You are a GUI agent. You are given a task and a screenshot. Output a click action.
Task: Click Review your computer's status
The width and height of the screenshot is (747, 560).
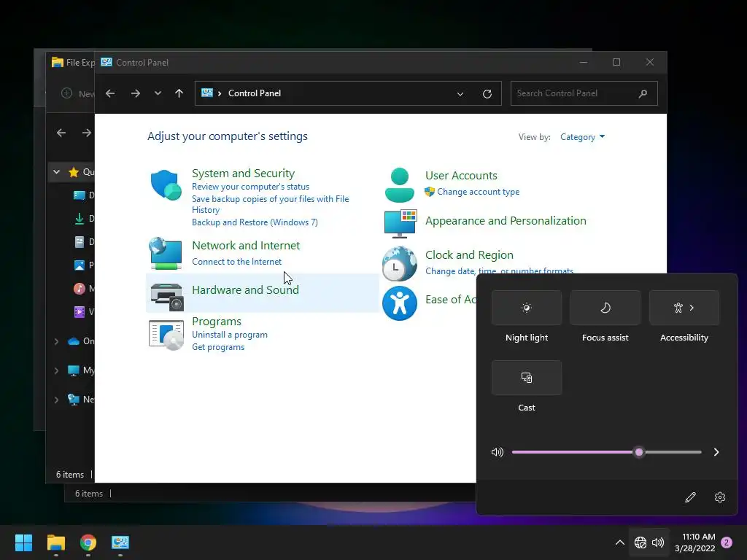point(251,187)
